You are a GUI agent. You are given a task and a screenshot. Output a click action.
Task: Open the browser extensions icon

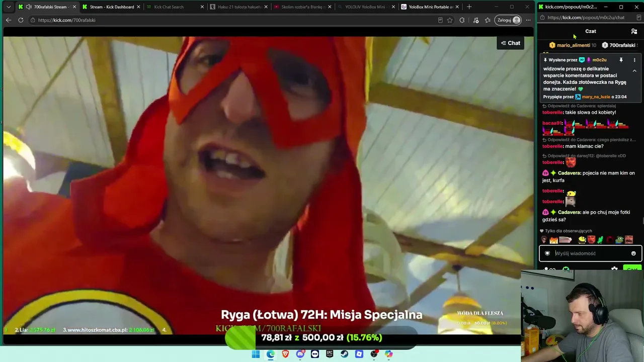click(462, 20)
